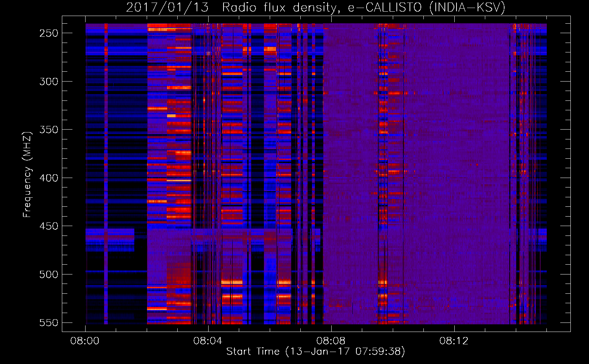Click the 450 frequency tick label
This screenshot has width=589, height=364.
coord(49,226)
